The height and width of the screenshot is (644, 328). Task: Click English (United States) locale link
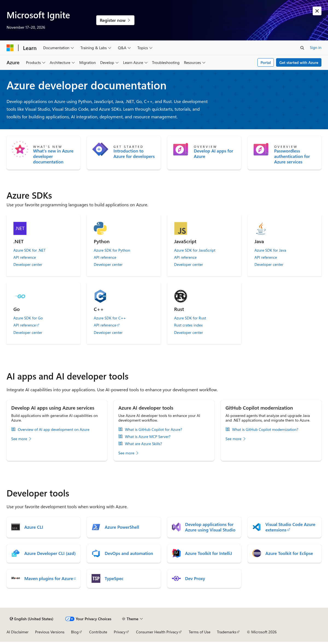(x=31, y=619)
